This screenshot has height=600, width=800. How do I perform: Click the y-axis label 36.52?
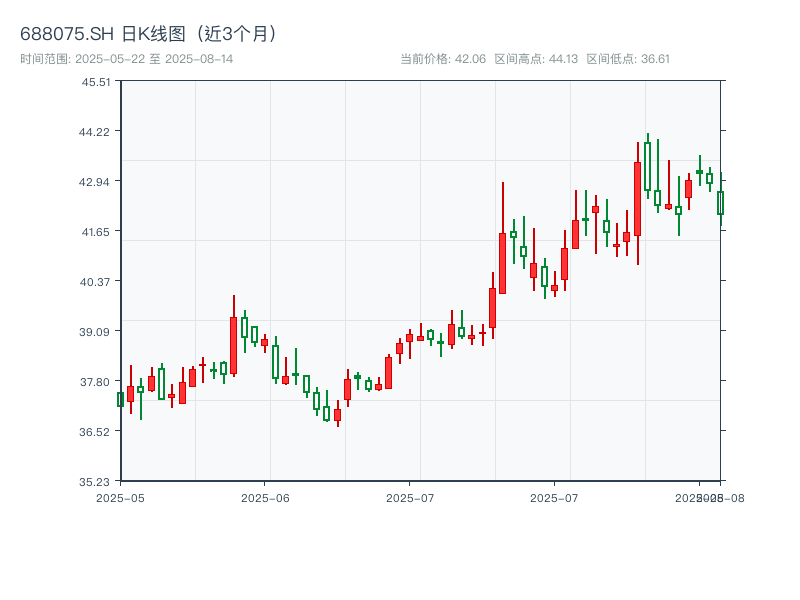pyautogui.click(x=94, y=432)
